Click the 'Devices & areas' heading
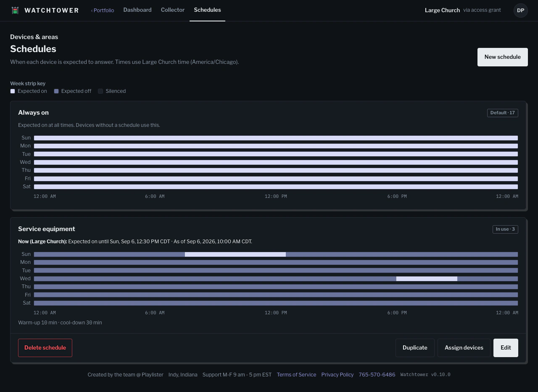The image size is (538, 392). tap(34, 37)
